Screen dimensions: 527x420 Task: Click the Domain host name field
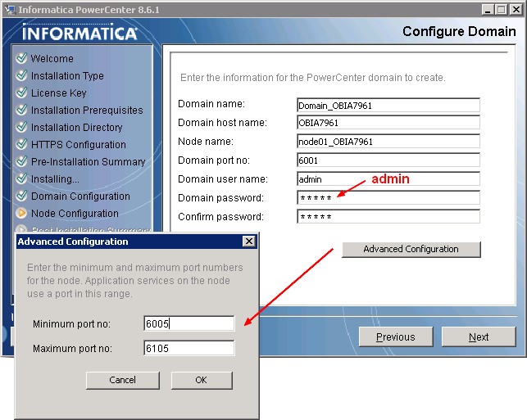[x=388, y=123]
